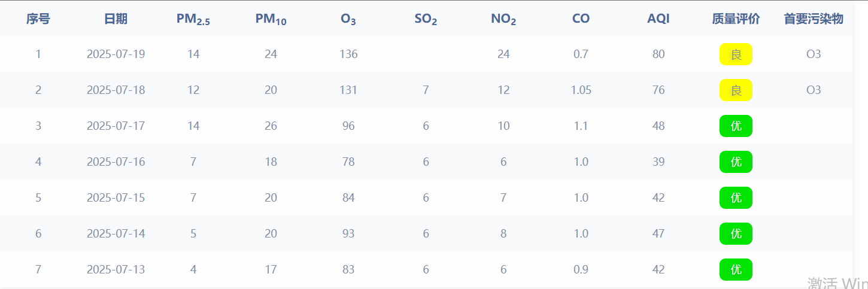This screenshot has height=289, width=868.
Task: Select the PM10 column header
Action: tap(271, 19)
